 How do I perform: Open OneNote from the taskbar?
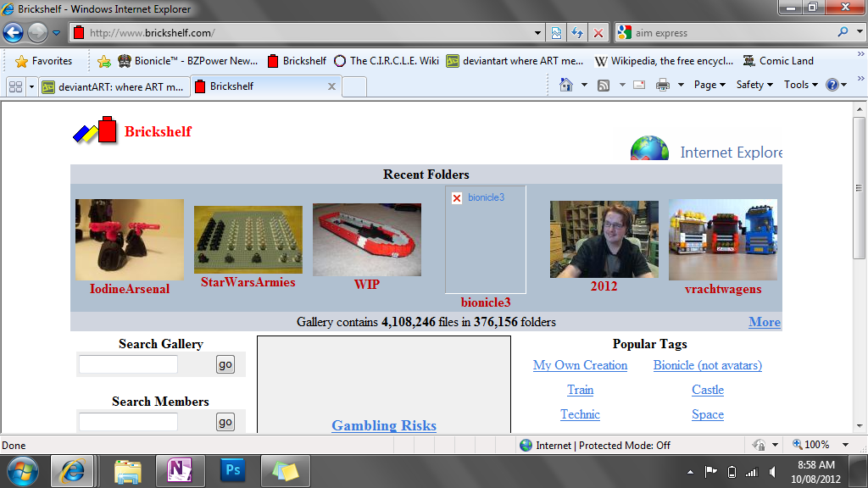(181, 471)
